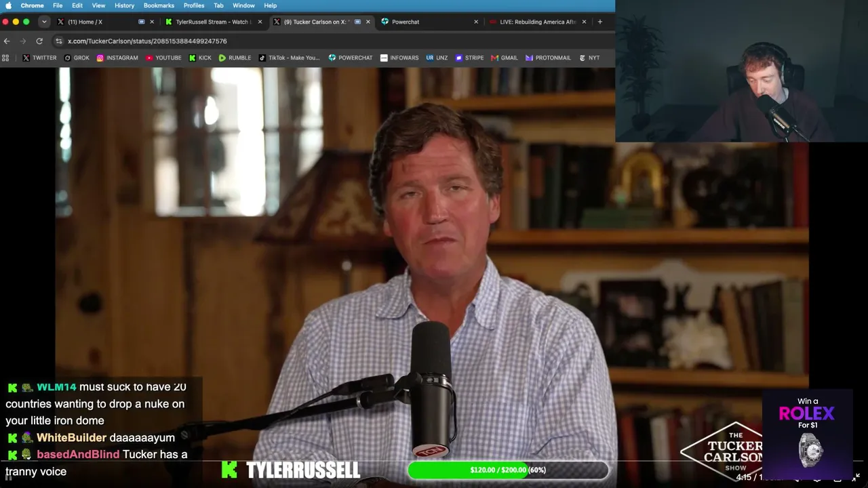Viewport: 868px width, 488px height.
Task: Open the Profiles menu
Action: pyautogui.click(x=194, y=5)
